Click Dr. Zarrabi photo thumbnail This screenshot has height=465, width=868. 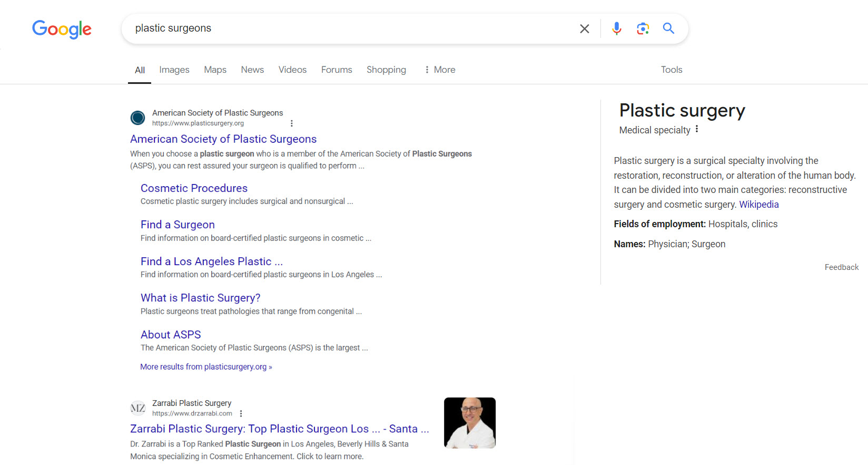tap(470, 423)
